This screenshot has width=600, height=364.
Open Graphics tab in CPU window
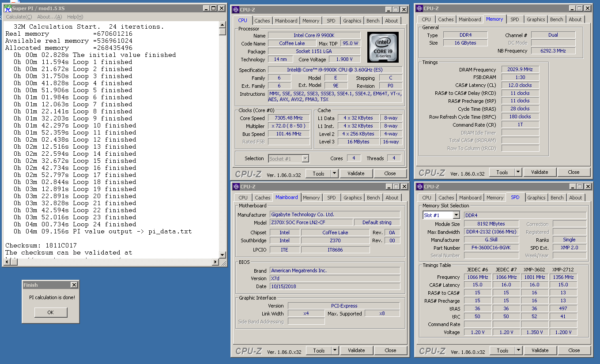(x=352, y=21)
